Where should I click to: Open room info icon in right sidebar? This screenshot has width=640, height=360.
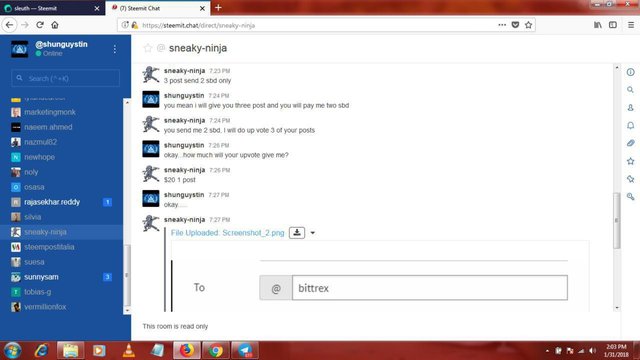pyautogui.click(x=631, y=72)
